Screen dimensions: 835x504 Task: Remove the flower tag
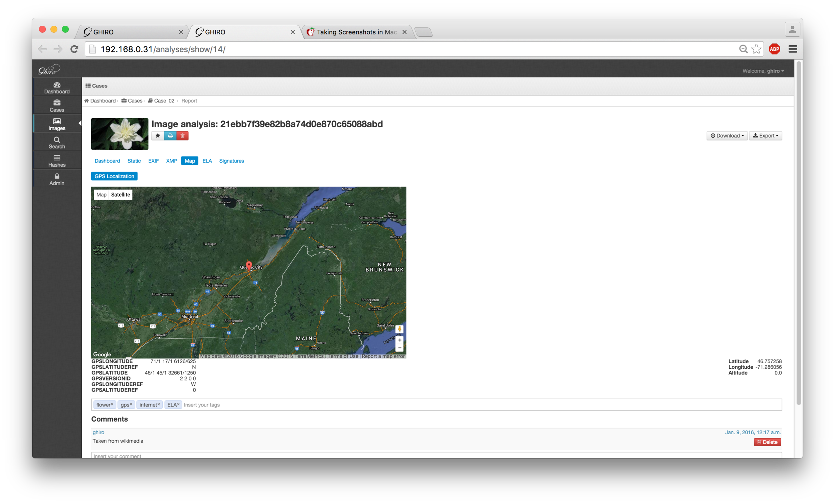(112, 404)
